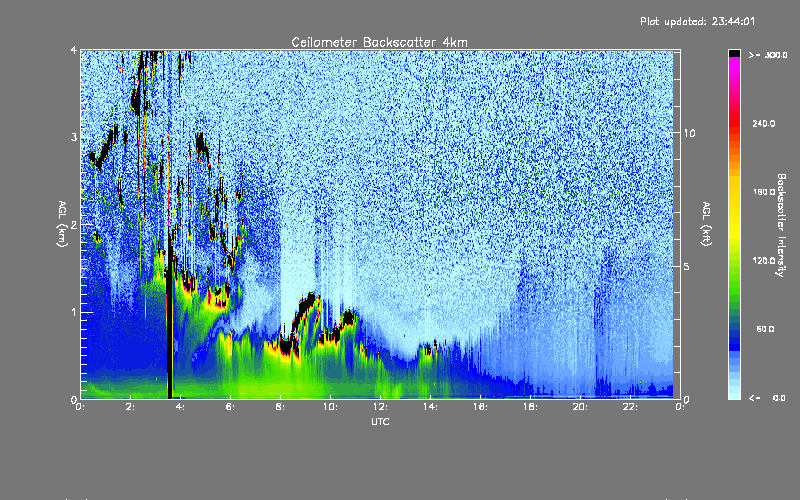800x500 pixels.
Task: Click the black top segment of the colorbar
Action: pyautogui.click(x=734, y=53)
